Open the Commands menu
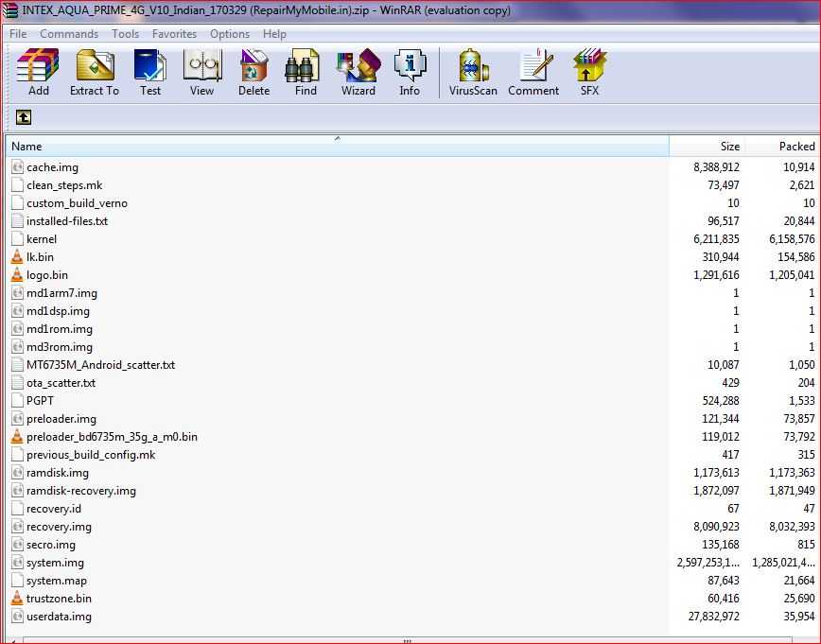Viewport: 821px width, 644px height. tap(69, 34)
